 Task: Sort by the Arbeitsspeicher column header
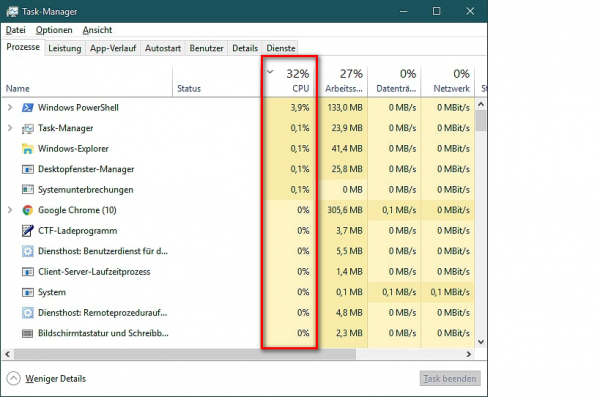[344, 81]
